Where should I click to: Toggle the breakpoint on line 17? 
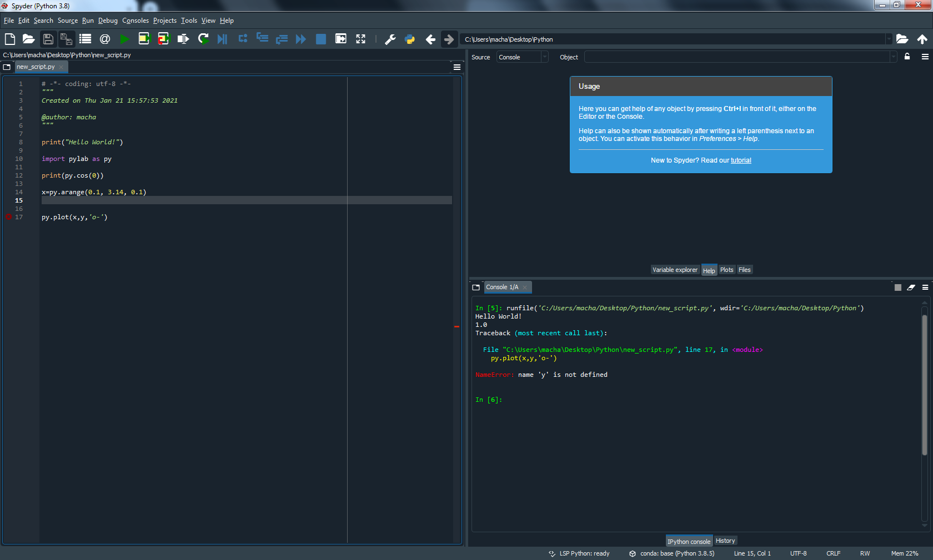tap(8, 217)
